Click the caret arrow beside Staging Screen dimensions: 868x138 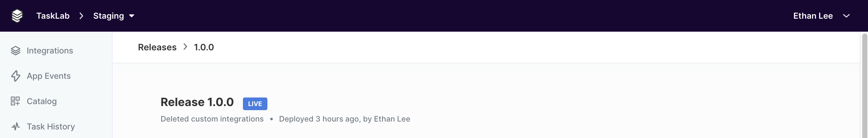(x=132, y=16)
